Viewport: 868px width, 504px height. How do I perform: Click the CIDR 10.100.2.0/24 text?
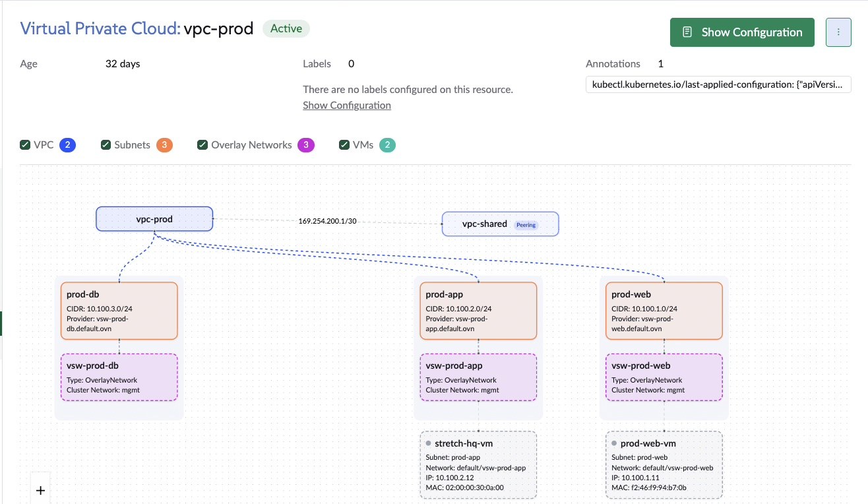pyautogui.click(x=458, y=308)
